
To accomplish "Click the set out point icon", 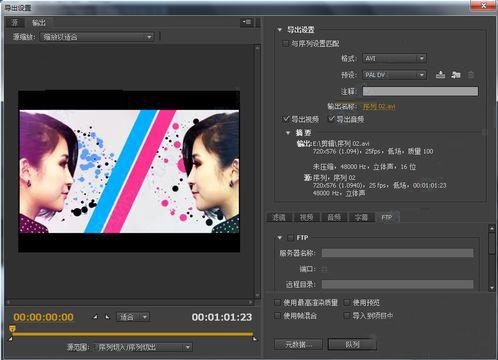I will [x=107, y=317].
